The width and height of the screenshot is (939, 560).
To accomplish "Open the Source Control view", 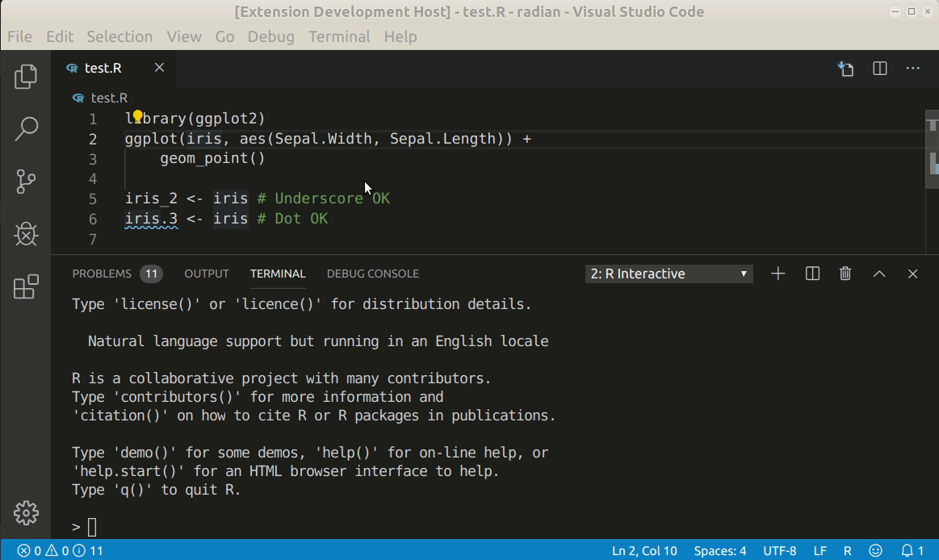I will 26,182.
